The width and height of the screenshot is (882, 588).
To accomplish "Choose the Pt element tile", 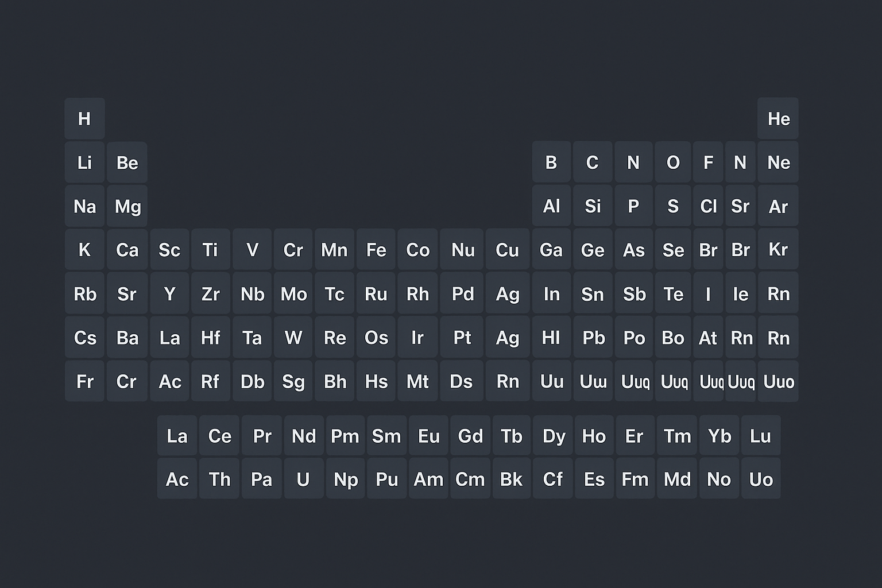I will pos(462,338).
